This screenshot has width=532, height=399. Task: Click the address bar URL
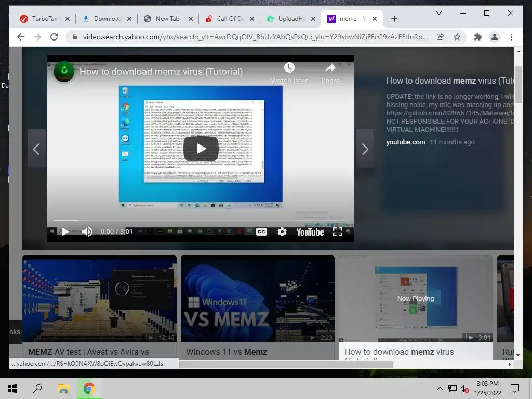[255, 37]
